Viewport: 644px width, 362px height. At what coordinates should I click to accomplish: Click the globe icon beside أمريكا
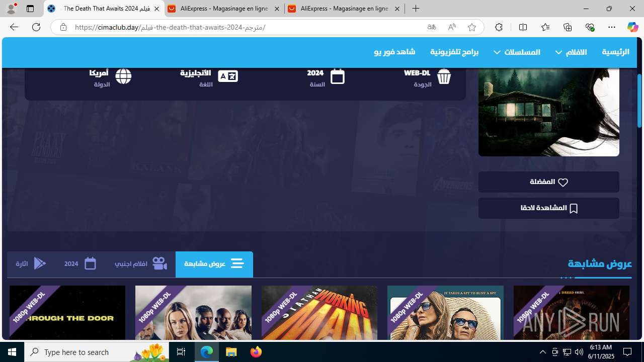point(123,76)
